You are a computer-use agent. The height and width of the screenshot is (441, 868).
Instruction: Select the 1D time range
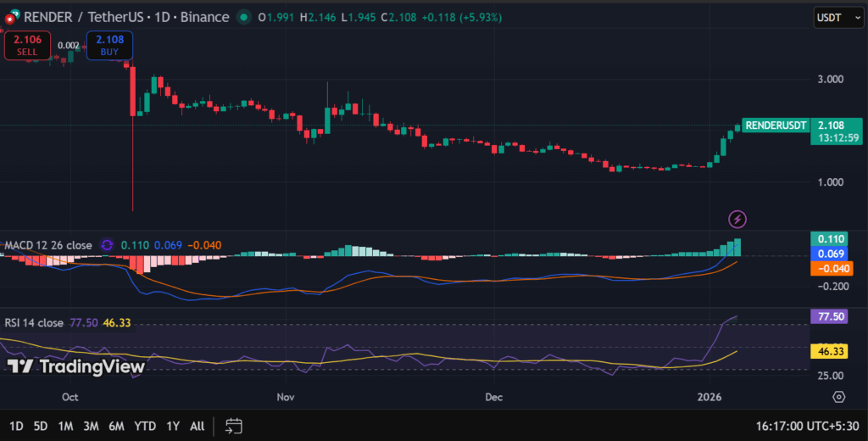pos(16,426)
